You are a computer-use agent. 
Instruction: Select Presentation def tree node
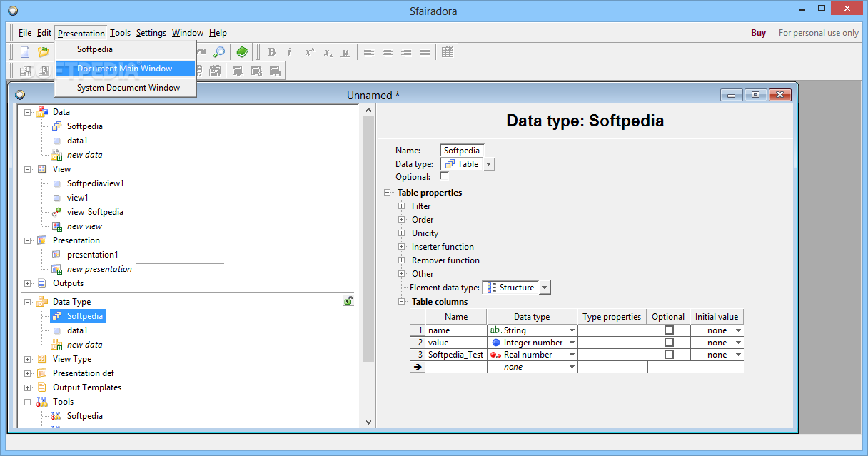[84, 373]
